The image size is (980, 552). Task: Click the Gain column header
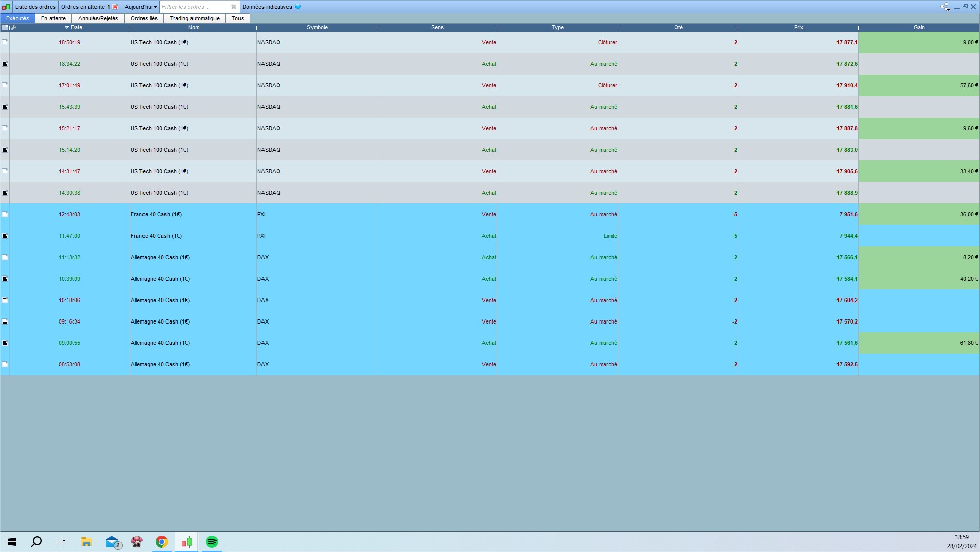[x=919, y=28]
